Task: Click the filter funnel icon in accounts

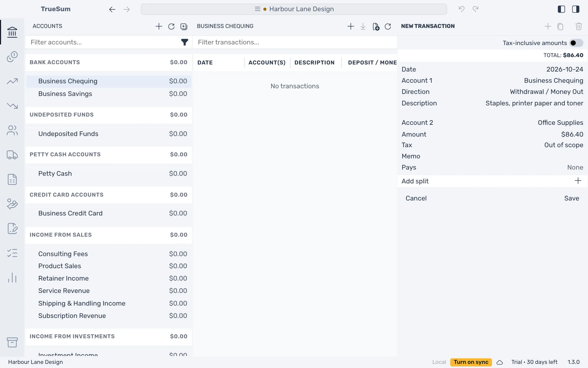Action: (184, 42)
